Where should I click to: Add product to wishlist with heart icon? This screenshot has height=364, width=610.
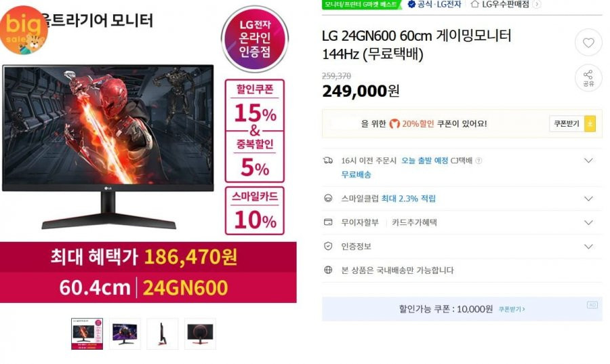point(588,43)
